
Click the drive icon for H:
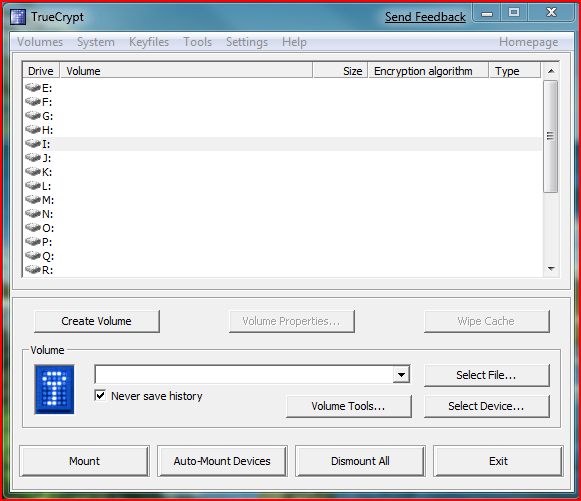(x=33, y=130)
